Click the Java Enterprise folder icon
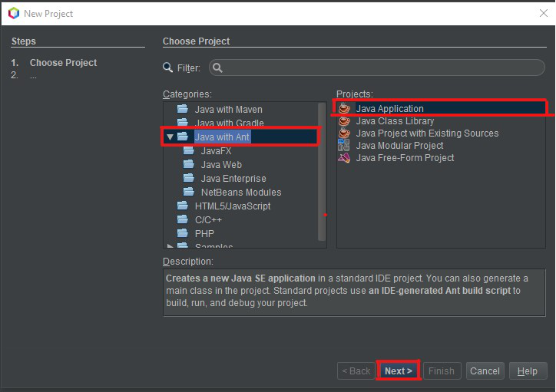Image resolution: width=556 pixels, height=392 pixels. (189, 178)
